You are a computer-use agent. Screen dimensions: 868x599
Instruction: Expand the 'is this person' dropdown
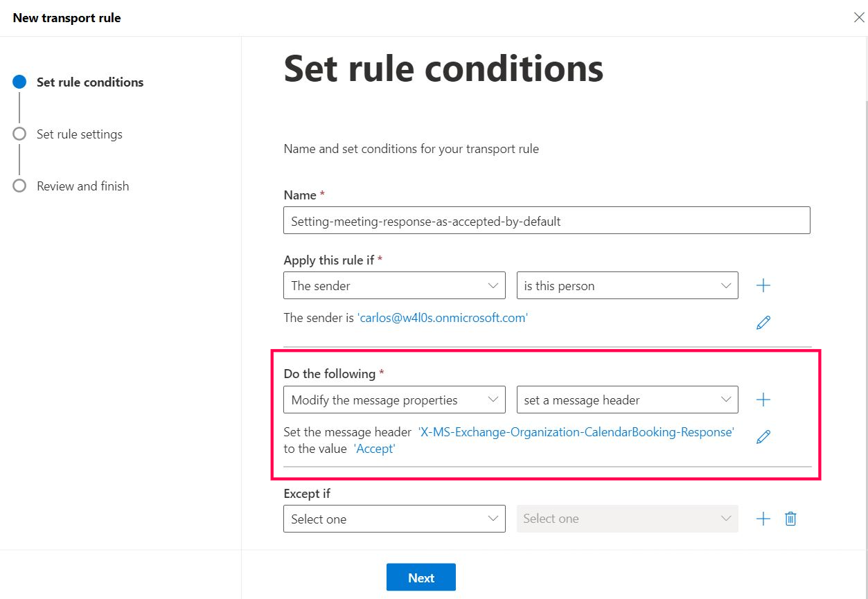pyautogui.click(x=627, y=285)
